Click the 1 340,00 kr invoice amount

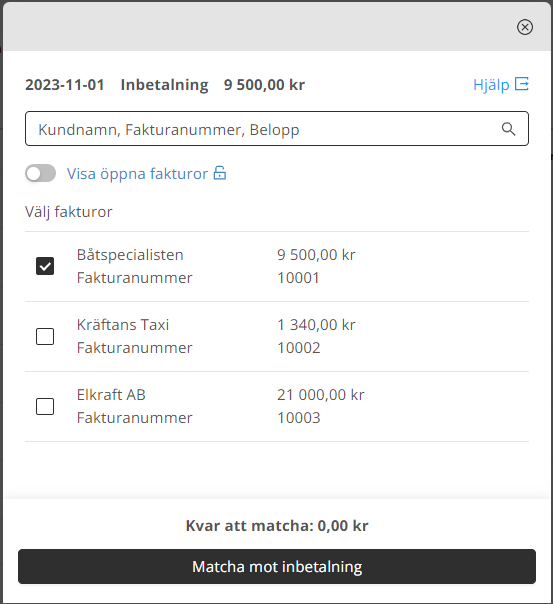[316, 325]
